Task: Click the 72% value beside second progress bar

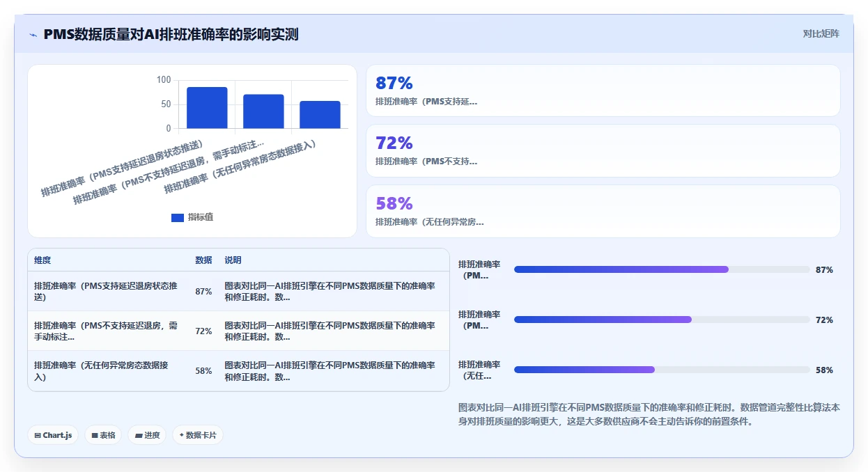Action: click(824, 320)
